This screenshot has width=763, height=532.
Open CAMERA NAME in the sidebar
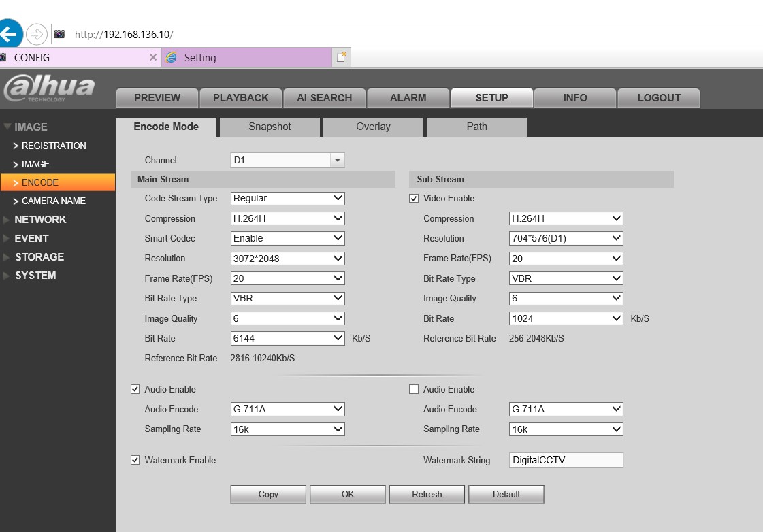pos(53,201)
